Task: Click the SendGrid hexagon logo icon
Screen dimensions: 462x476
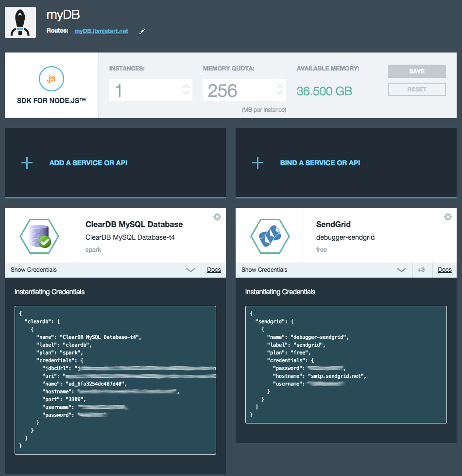Action: coord(270,236)
